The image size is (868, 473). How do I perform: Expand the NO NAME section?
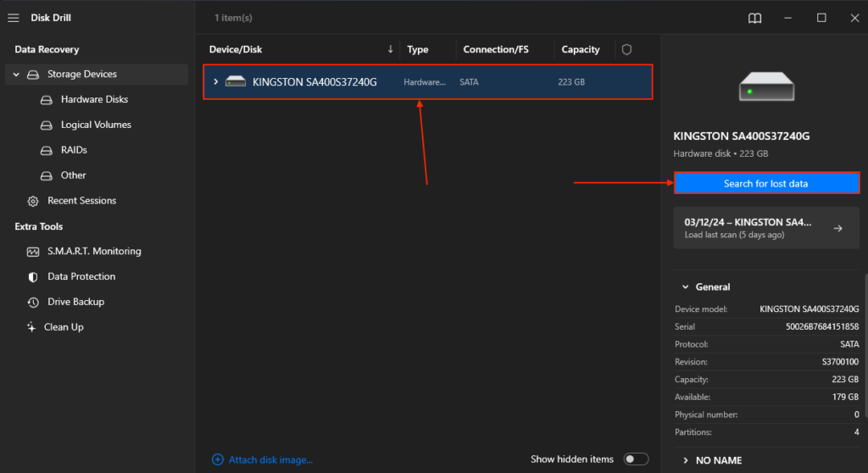coord(685,460)
